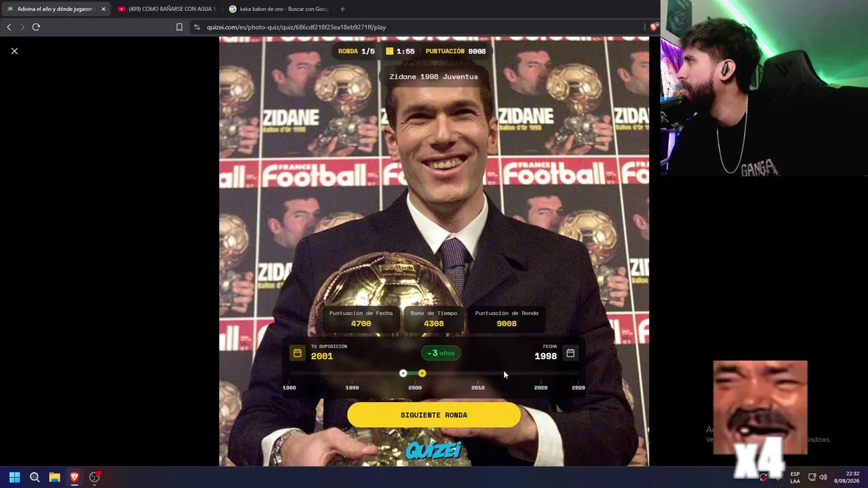Reload the quizei page
The image size is (868, 488).
click(36, 27)
